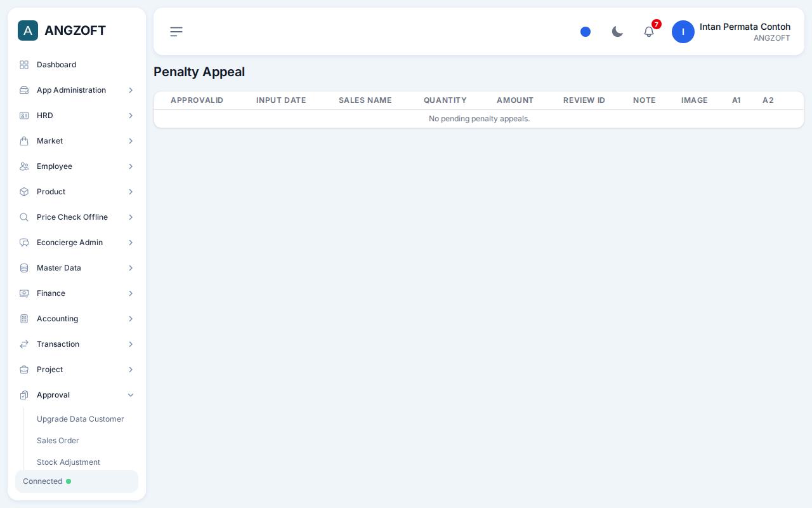Click the Finance money icon
812x508 pixels.
point(24,293)
